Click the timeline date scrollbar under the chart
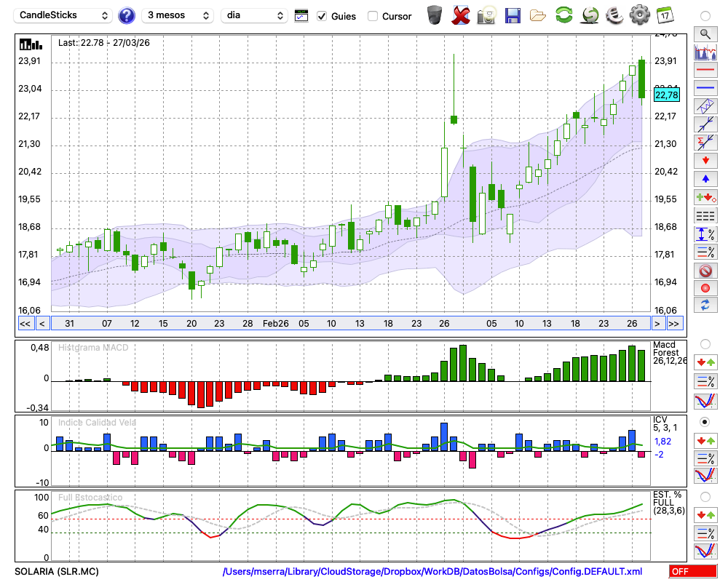 click(x=349, y=324)
